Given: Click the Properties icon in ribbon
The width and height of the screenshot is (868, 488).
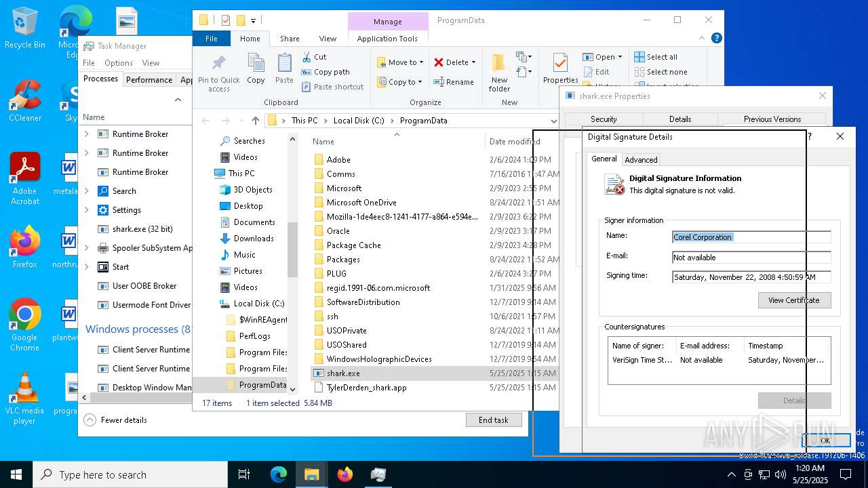Looking at the screenshot, I should tap(560, 63).
